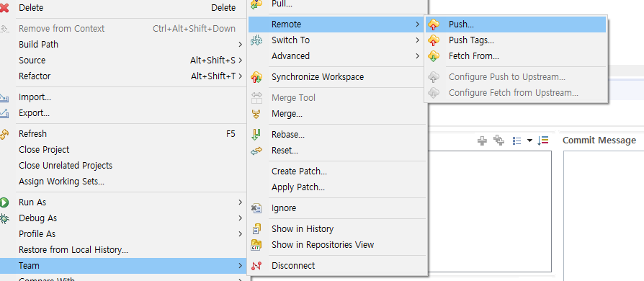
Task: Open the view menu dropdown arrow
Action: click(529, 141)
